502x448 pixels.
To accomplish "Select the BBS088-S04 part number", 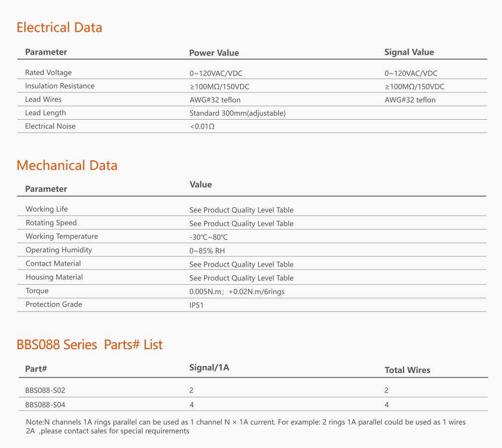I will (45, 405).
